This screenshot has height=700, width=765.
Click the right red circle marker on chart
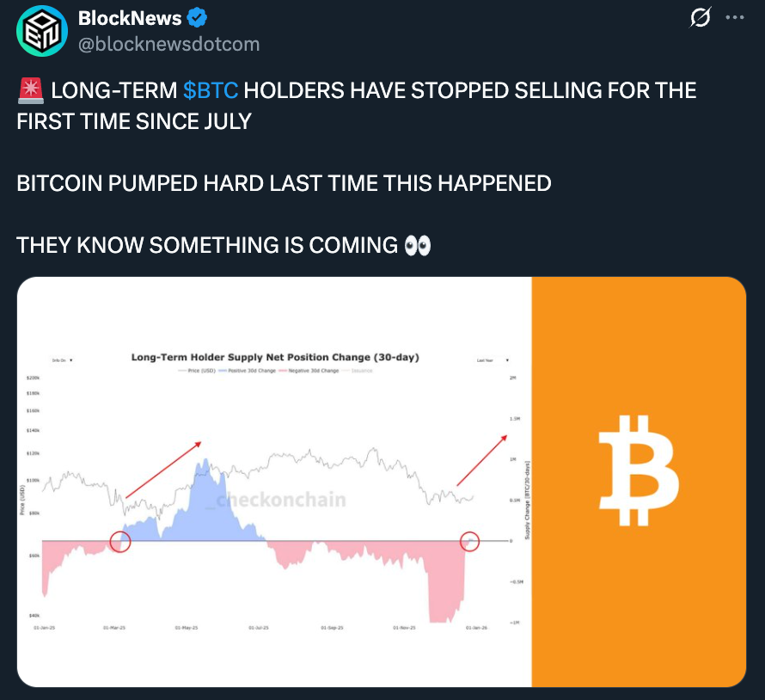click(469, 541)
